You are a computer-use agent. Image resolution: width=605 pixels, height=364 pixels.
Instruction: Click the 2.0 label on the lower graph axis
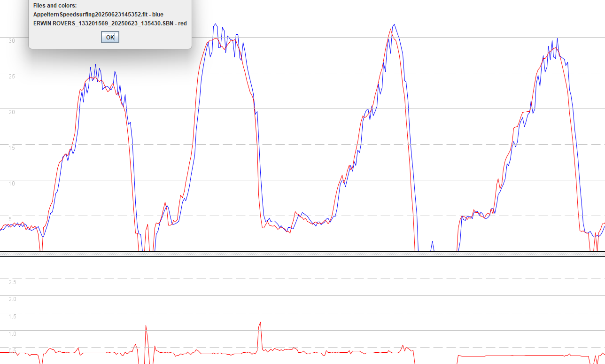[12, 299]
